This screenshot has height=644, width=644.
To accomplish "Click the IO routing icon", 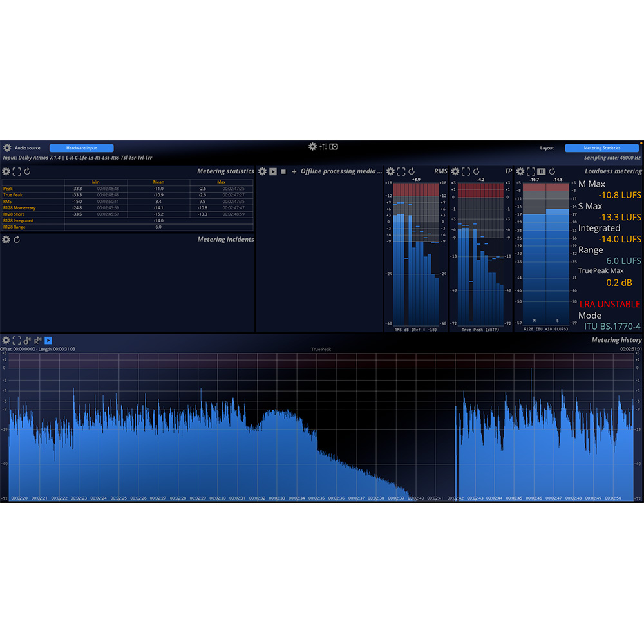I will coord(334,147).
